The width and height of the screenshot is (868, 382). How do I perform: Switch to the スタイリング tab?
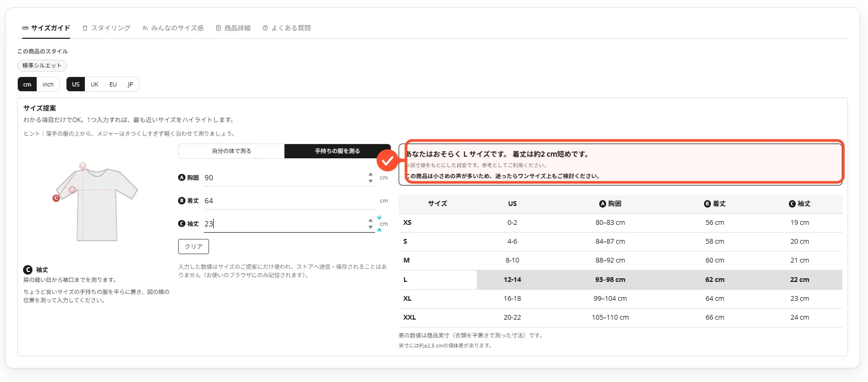106,28
